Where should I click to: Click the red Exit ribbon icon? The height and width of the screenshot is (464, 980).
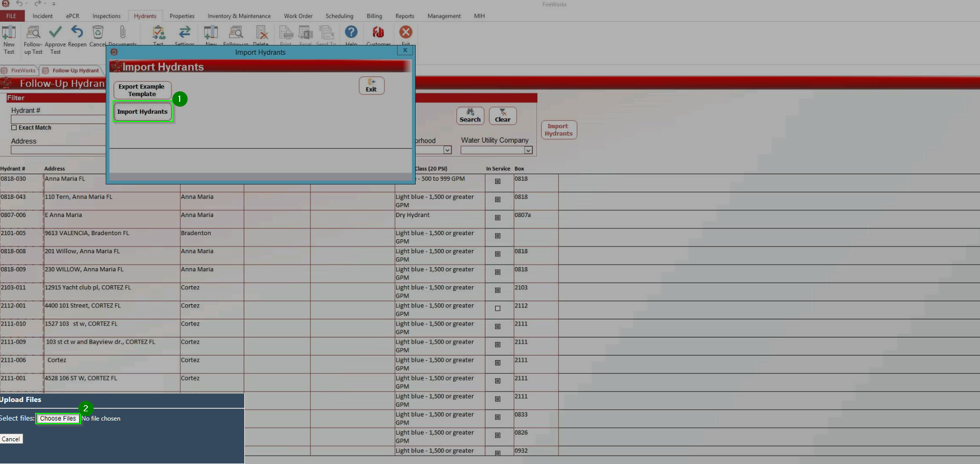[x=406, y=33]
